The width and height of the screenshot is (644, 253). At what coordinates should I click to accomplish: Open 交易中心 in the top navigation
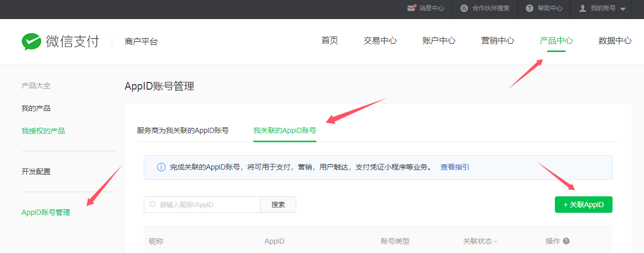(x=380, y=41)
